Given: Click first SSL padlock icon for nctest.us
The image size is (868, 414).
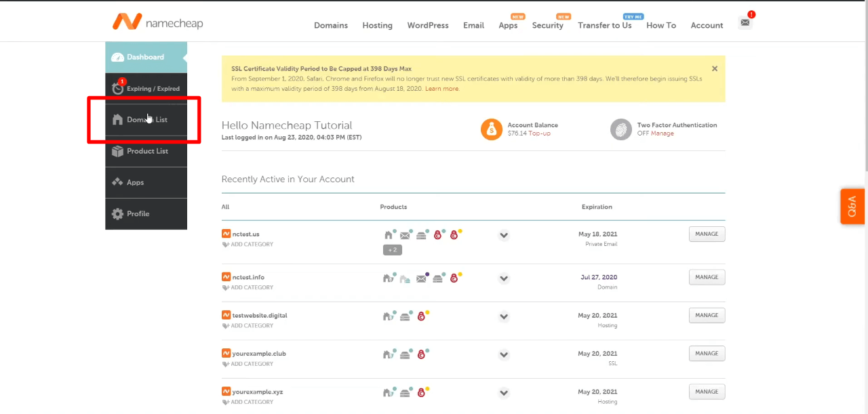Looking at the screenshot, I should [x=437, y=235].
